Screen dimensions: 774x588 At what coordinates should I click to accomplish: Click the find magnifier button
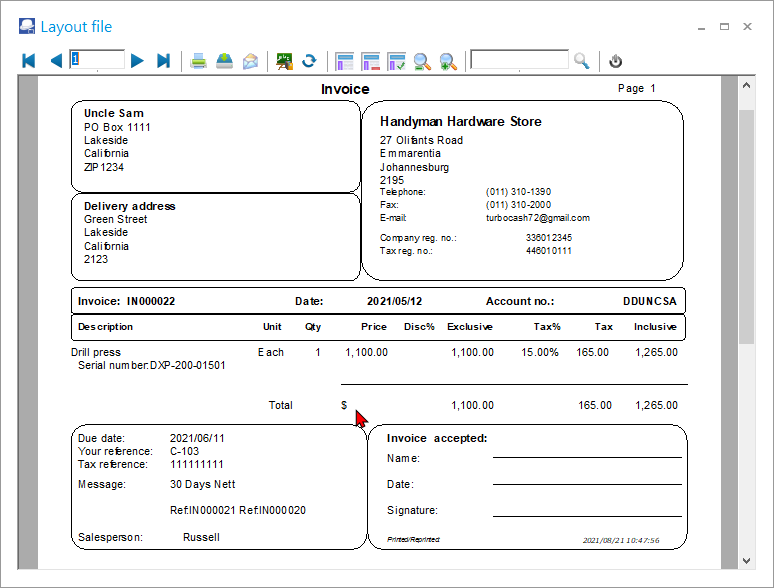pos(582,61)
